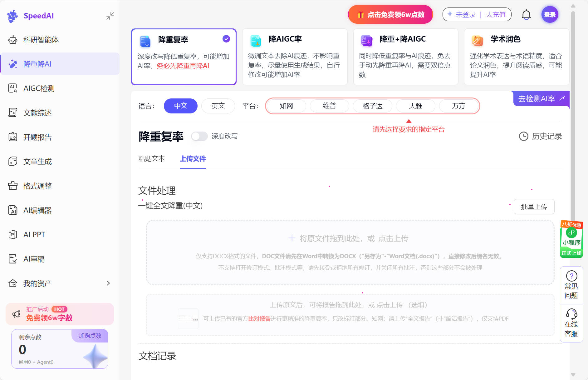Switch to the 上传文件 tab
The image size is (588, 380).
click(193, 159)
